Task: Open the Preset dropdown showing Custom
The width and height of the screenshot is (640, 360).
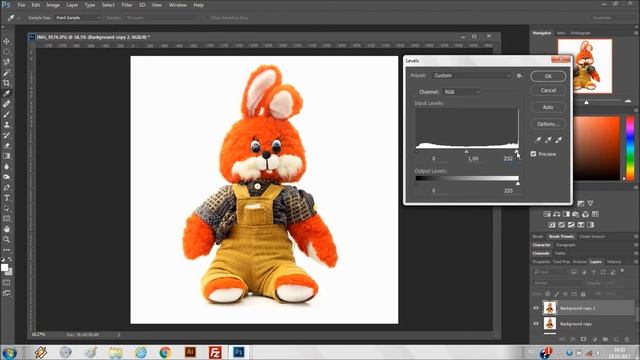Action: (x=472, y=76)
